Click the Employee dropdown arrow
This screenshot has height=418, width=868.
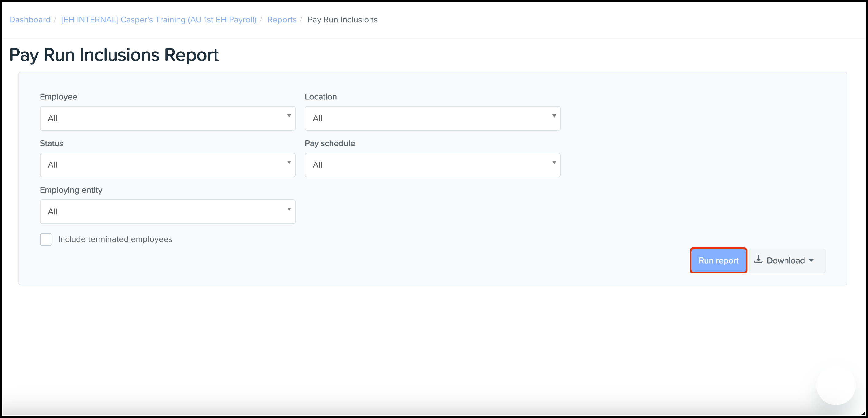click(289, 116)
